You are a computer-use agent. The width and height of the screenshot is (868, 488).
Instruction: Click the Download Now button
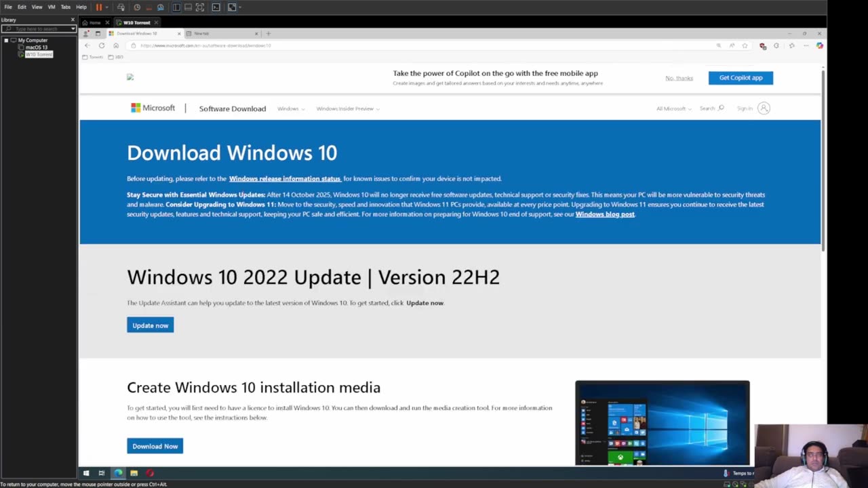coord(155,446)
